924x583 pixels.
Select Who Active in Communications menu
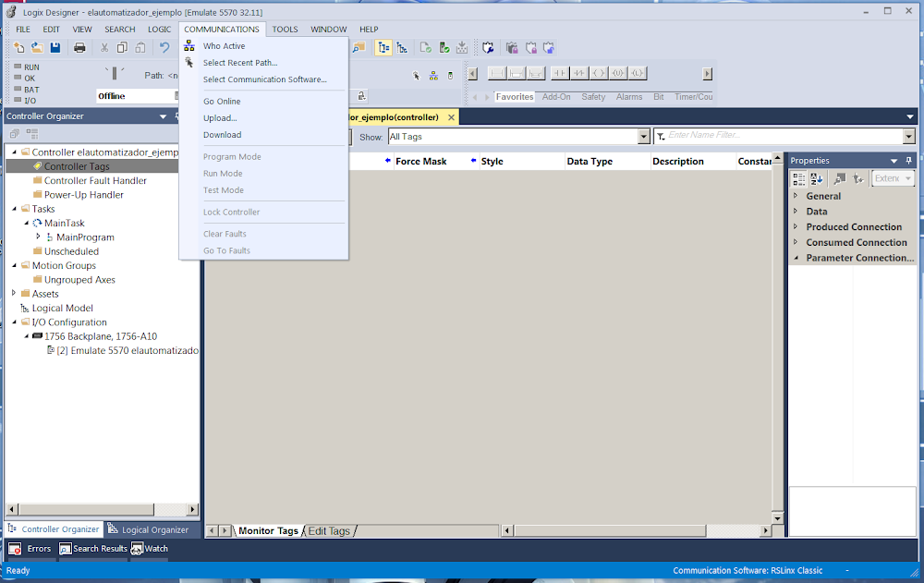(225, 45)
